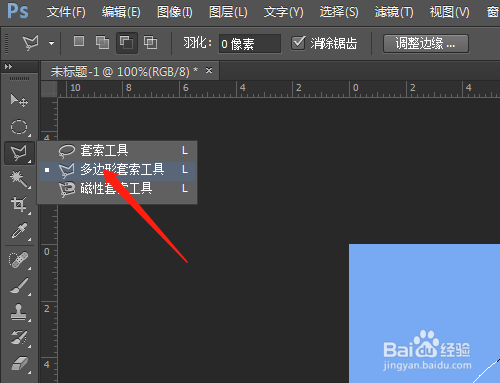Select the Elliptical Marquee tool

tap(19, 127)
